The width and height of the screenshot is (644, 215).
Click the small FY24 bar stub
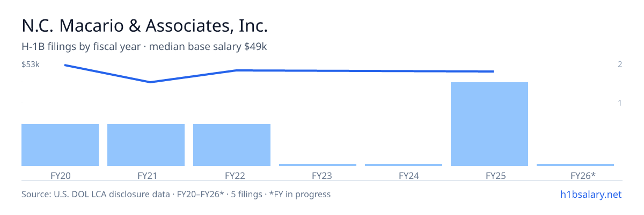tap(404, 165)
